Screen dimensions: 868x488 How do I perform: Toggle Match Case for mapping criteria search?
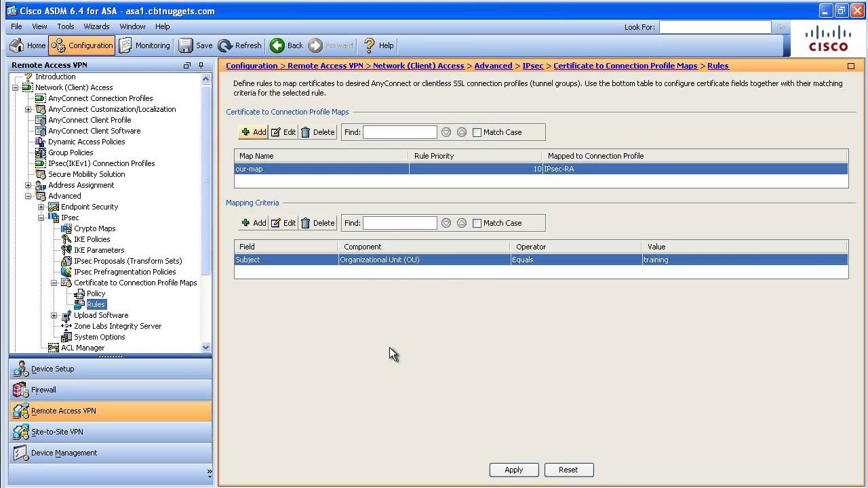[x=477, y=223]
